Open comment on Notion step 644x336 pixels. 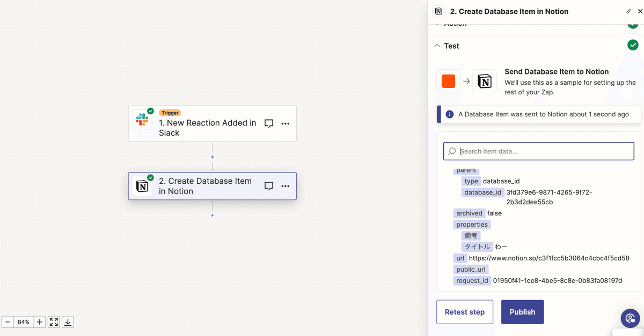[269, 186]
